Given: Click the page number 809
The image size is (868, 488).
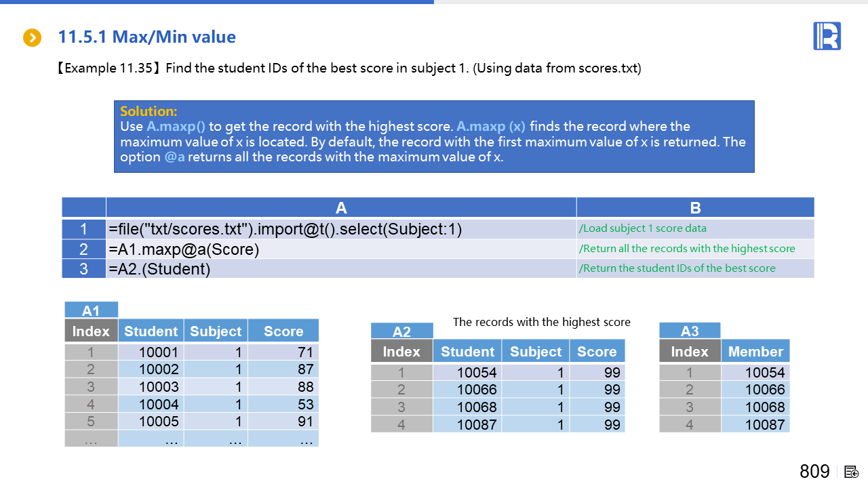Looking at the screenshot, I should click(814, 472).
